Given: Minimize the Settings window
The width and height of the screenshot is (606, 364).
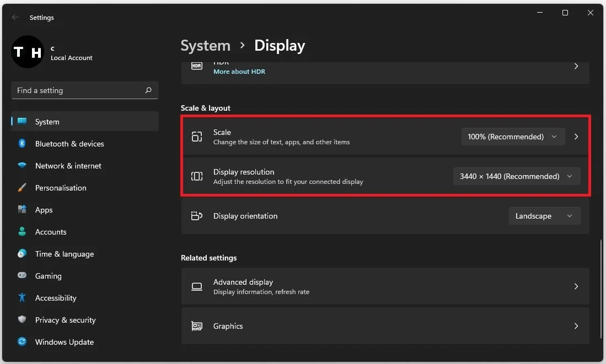Looking at the screenshot, I should [539, 13].
